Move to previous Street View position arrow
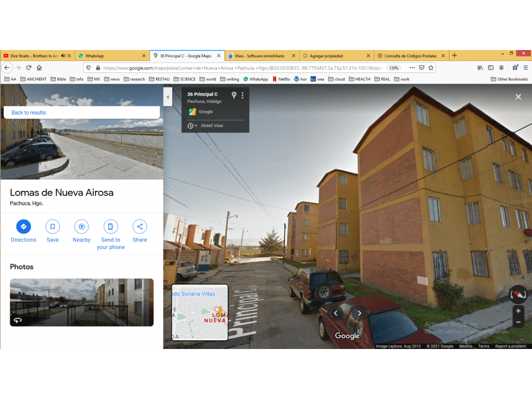The height and width of the screenshot is (399, 532). tap(335, 313)
